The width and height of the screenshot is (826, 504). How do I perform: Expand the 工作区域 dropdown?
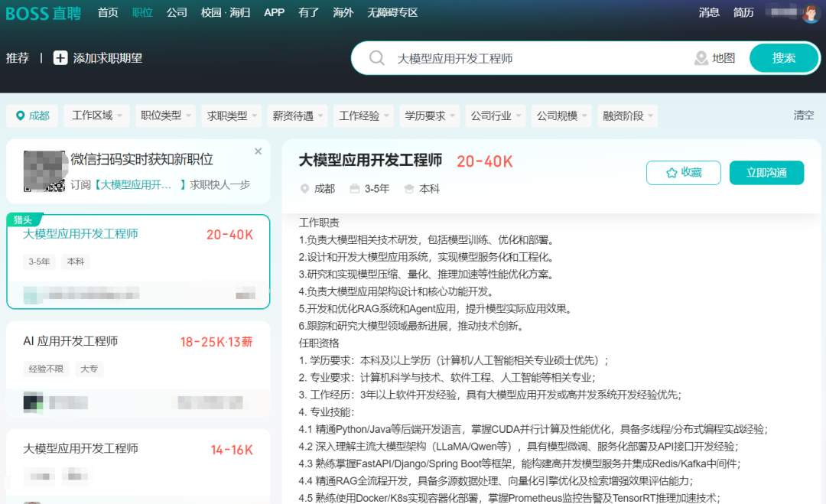click(97, 115)
